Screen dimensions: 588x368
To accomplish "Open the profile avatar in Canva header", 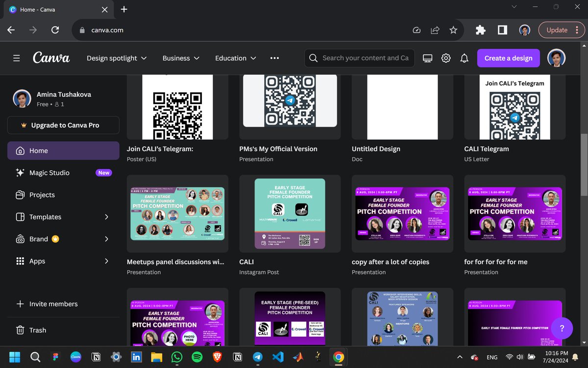I will pyautogui.click(x=556, y=58).
